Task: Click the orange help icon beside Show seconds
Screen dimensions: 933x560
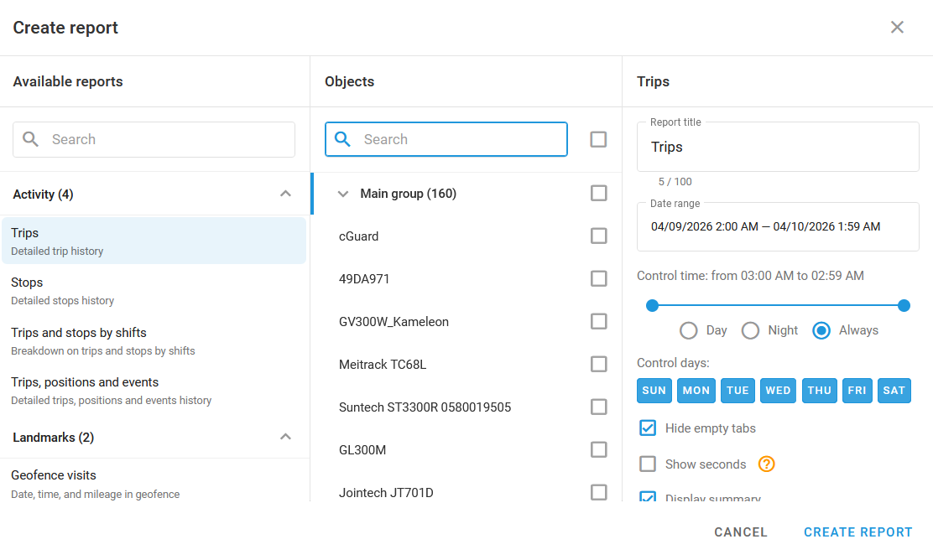Action: coord(766,464)
